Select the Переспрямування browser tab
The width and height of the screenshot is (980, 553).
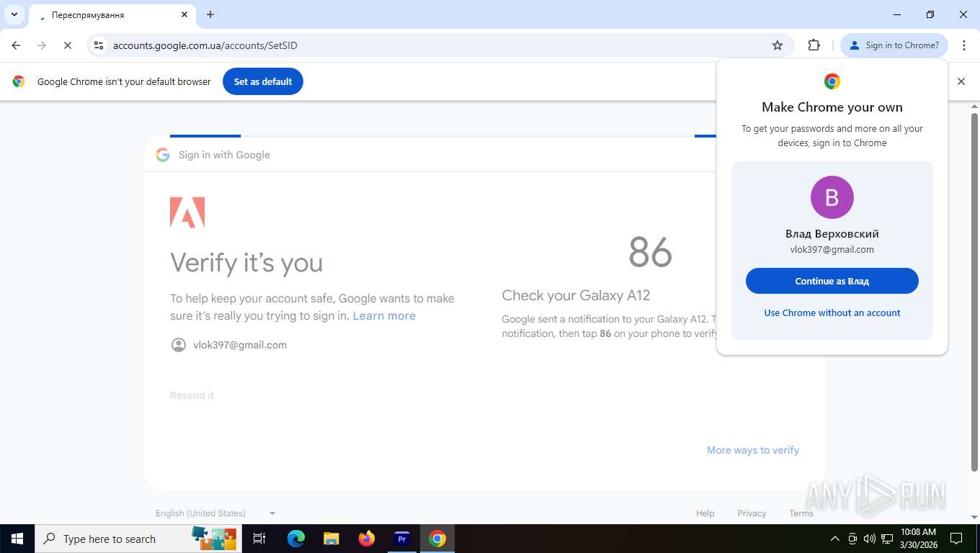[112, 15]
